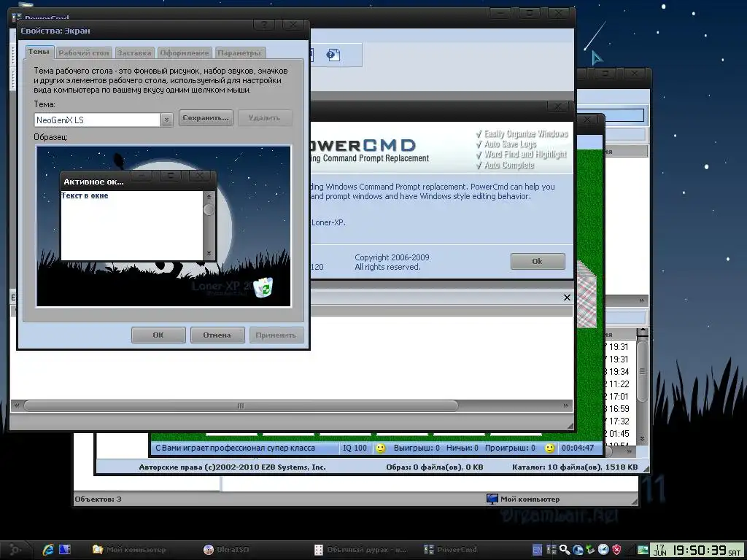Click the blue clock tray icon
This screenshot has height=560, width=747.
point(603,550)
